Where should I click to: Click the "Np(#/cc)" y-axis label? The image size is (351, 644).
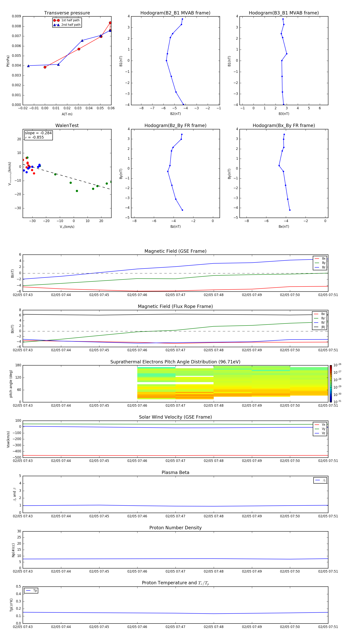click(x=13, y=550)
